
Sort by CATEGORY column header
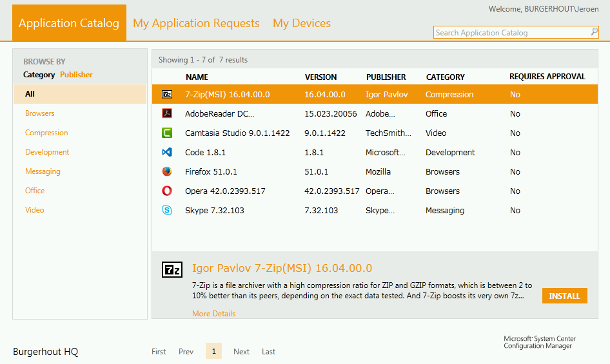[446, 77]
